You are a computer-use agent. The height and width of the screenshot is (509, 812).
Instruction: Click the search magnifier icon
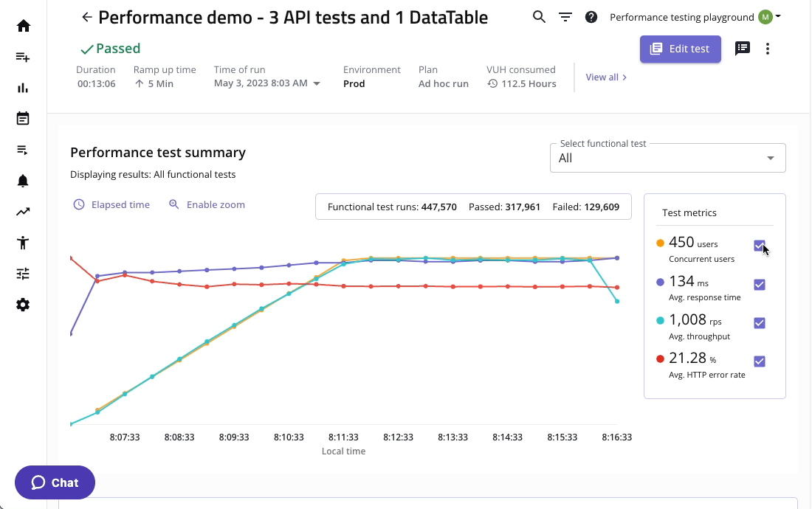point(540,17)
